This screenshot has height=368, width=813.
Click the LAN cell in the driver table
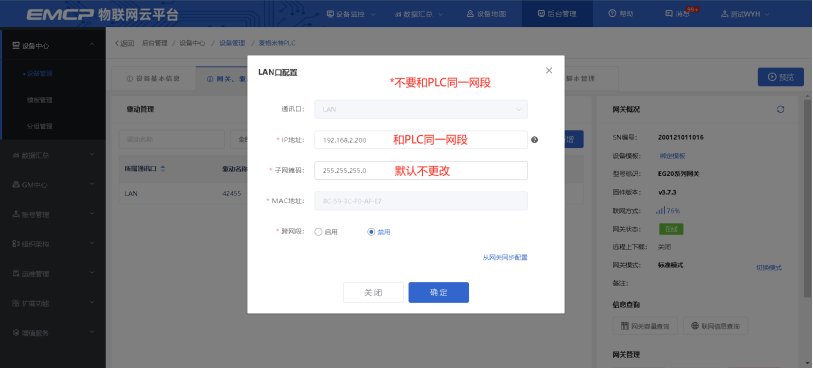click(x=131, y=194)
